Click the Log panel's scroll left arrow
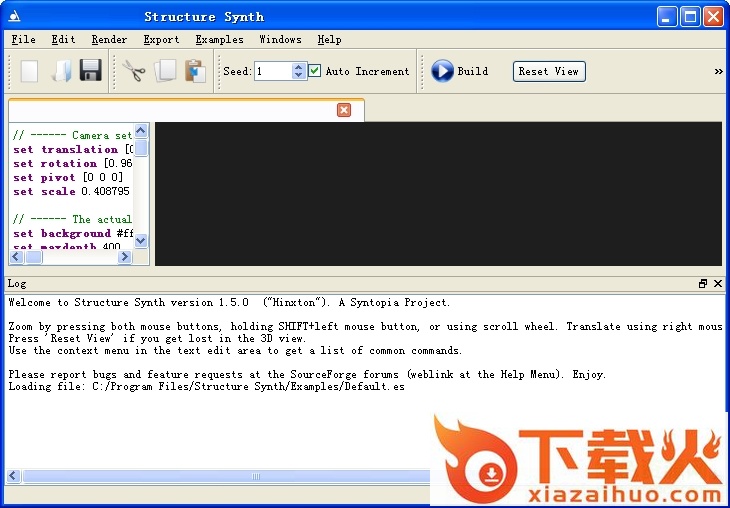 pos(13,476)
